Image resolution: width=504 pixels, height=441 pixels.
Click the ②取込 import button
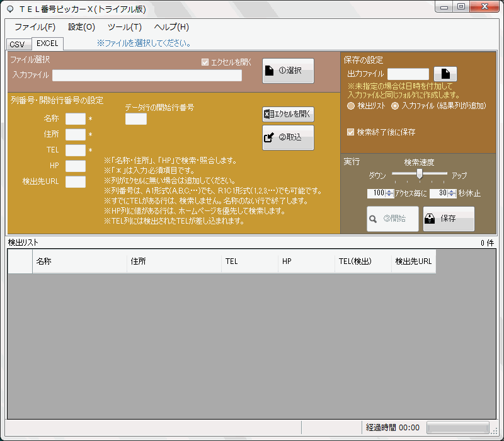tap(288, 138)
